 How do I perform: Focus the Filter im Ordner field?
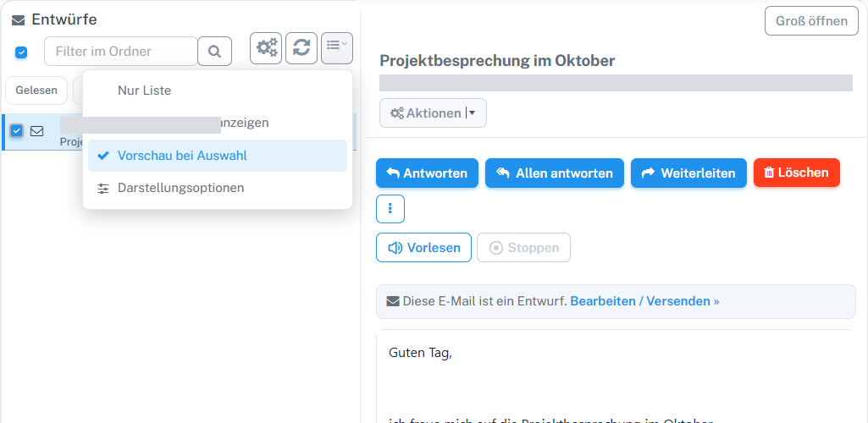tap(121, 52)
